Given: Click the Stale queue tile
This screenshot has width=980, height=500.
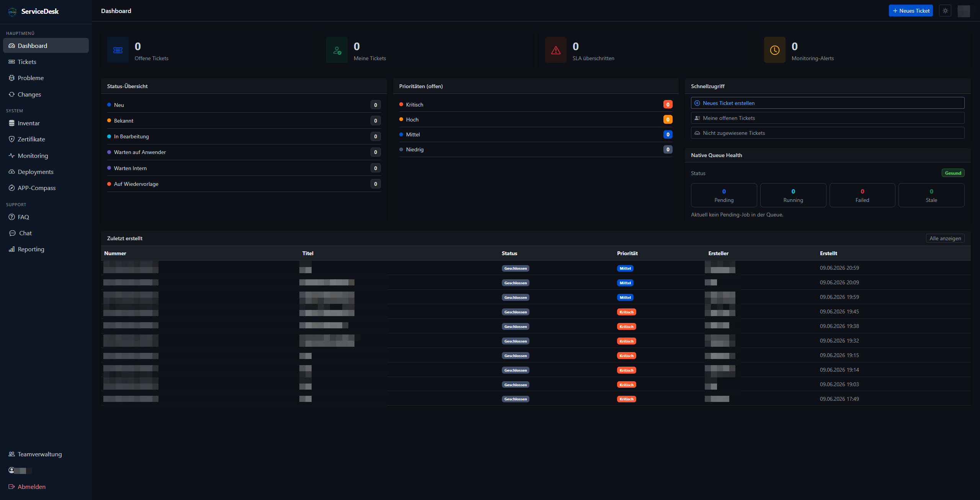Looking at the screenshot, I should [x=931, y=195].
